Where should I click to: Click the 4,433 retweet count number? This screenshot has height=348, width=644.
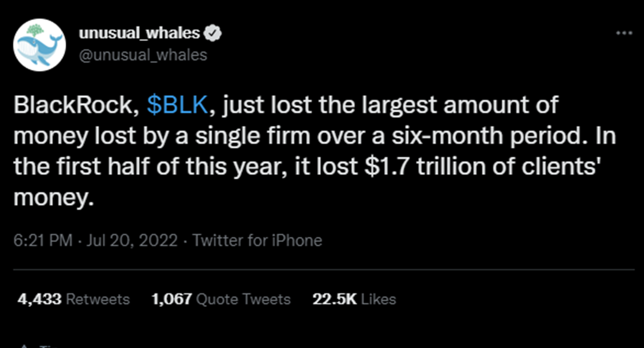tap(39, 299)
